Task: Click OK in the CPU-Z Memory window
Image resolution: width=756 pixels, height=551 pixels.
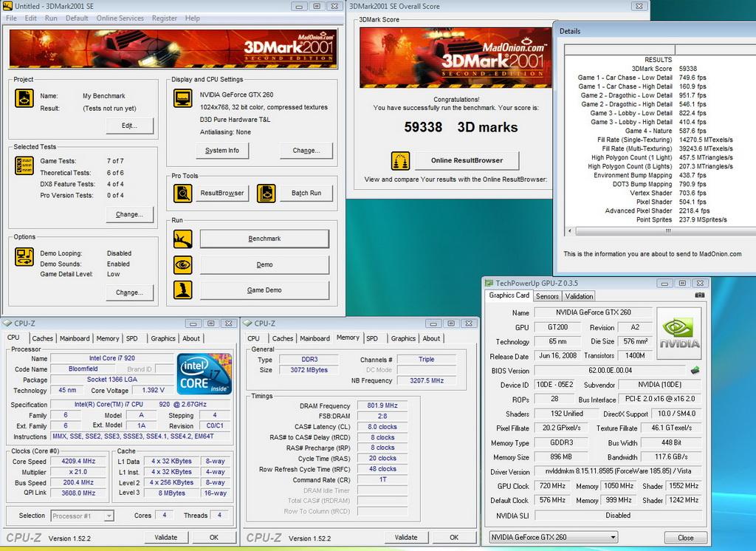Action: (x=454, y=537)
